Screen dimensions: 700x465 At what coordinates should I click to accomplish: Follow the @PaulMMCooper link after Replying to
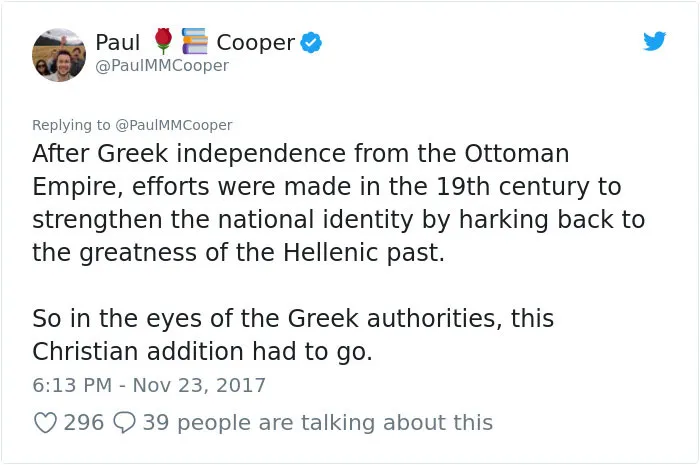click(174, 125)
